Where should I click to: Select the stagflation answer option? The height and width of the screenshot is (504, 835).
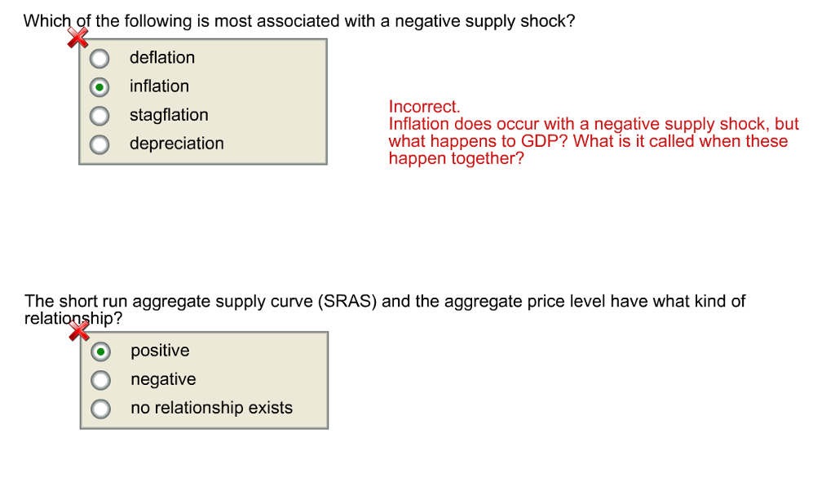(99, 115)
